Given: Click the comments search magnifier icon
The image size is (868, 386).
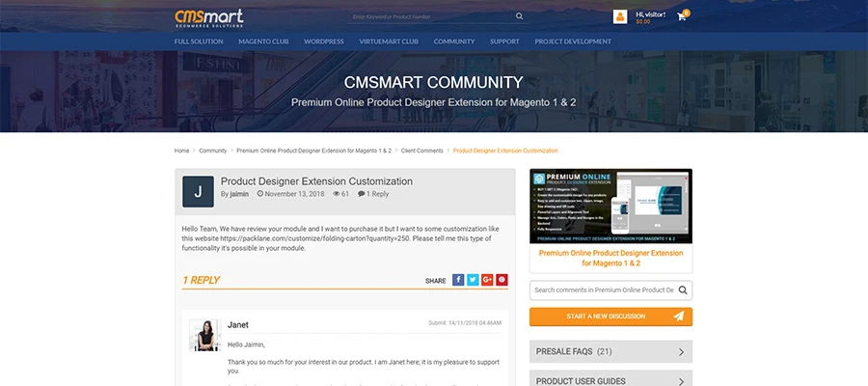Looking at the screenshot, I should point(683,289).
